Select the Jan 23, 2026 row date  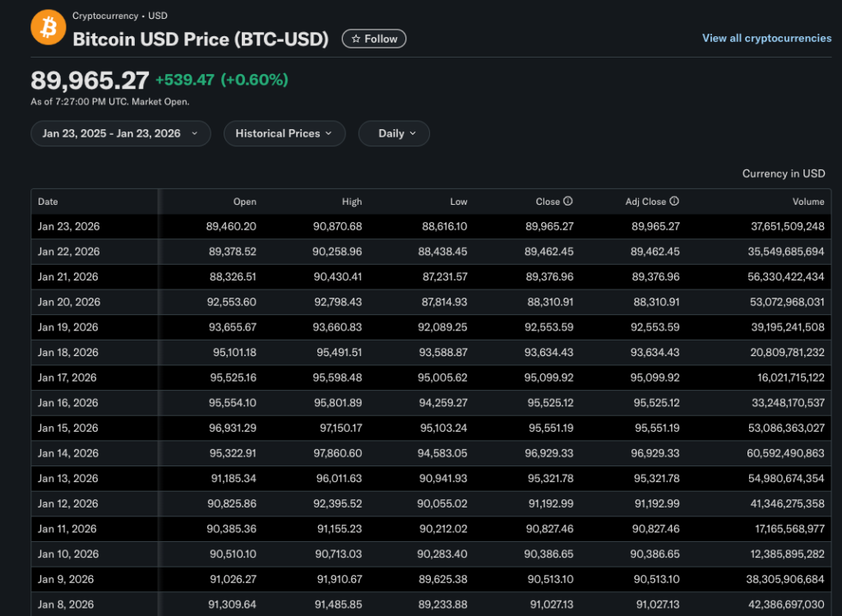point(68,226)
